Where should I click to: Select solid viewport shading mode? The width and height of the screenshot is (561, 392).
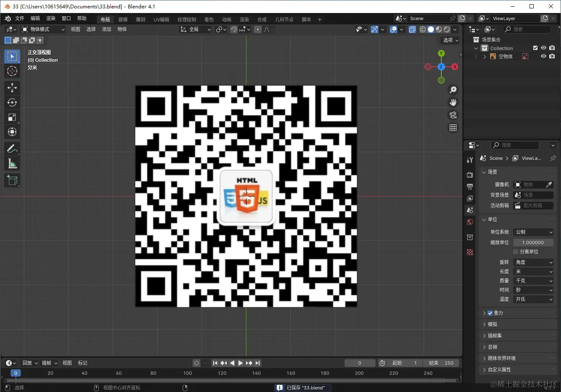click(x=431, y=29)
